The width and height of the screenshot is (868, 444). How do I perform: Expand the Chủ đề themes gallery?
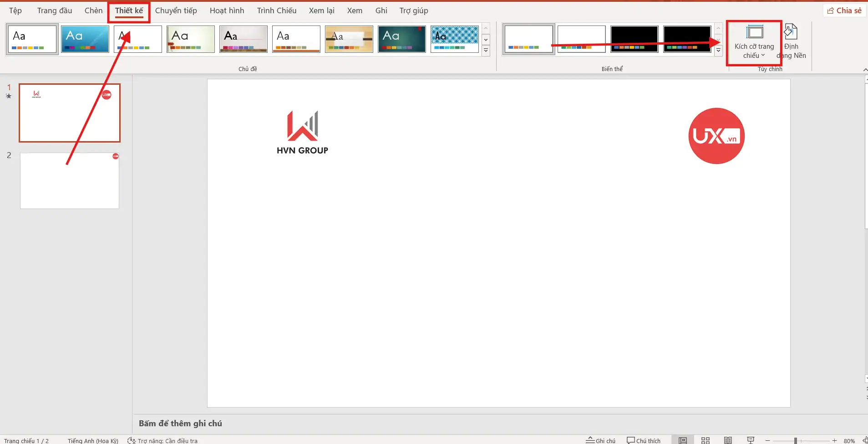click(486, 51)
